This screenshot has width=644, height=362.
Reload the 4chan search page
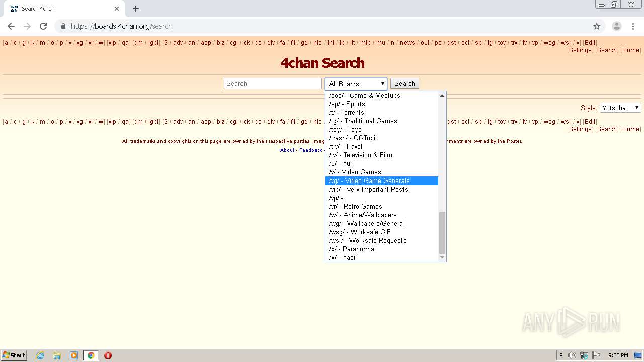(x=43, y=26)
